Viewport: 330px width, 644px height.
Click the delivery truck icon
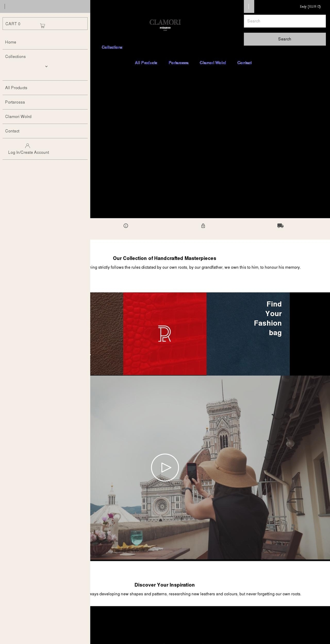coord(280,226)
